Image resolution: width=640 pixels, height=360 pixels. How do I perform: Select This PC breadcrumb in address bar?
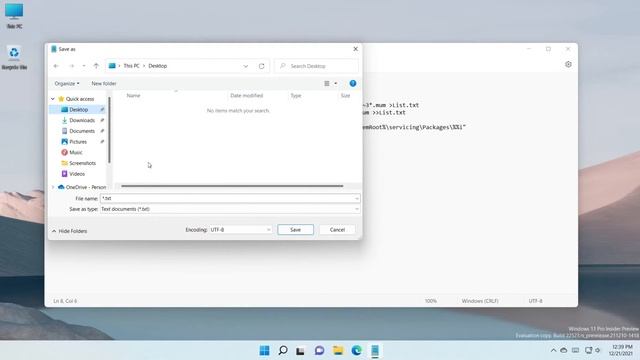coord(131,66)
